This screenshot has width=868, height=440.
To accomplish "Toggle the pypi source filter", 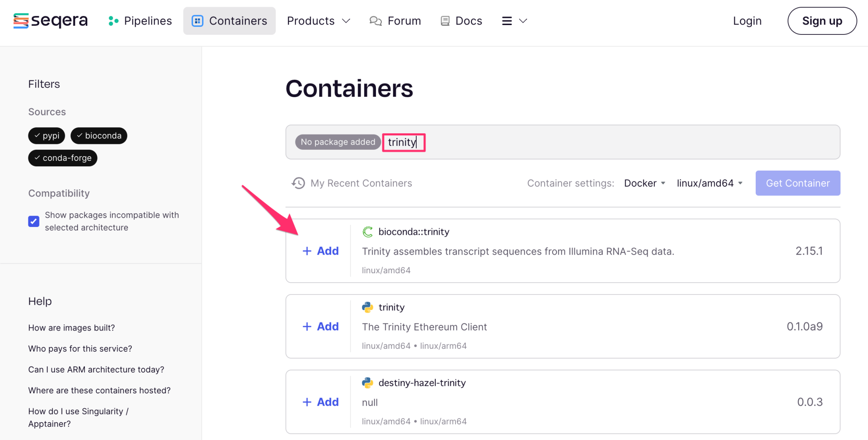I will click(46, 136).
